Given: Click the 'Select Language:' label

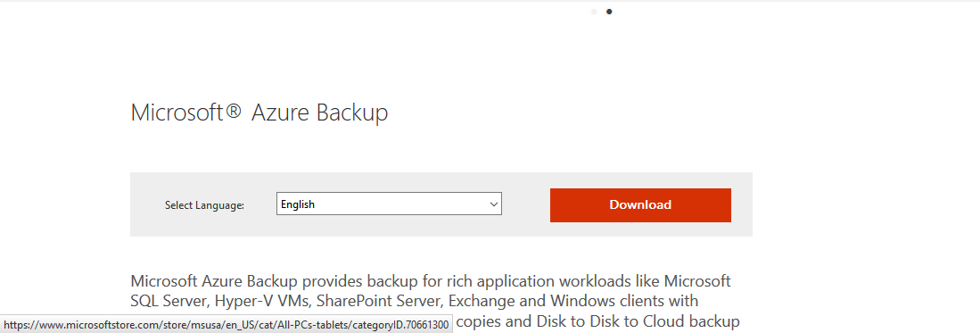Looking at the screenshot, I should (204, 205).
